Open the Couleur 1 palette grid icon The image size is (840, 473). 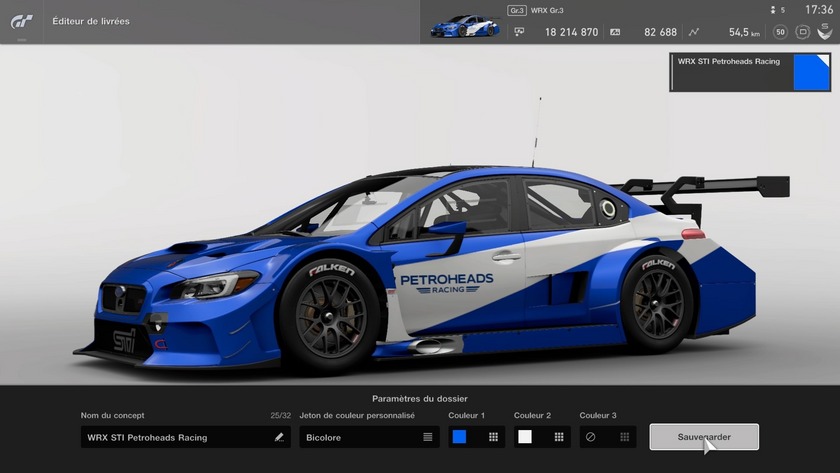(x=493, y=437)
